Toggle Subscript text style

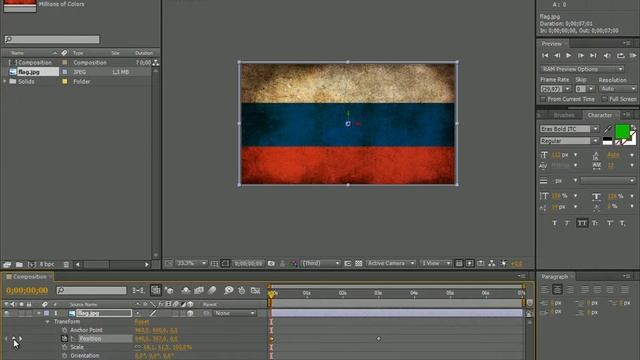[622, 223]
